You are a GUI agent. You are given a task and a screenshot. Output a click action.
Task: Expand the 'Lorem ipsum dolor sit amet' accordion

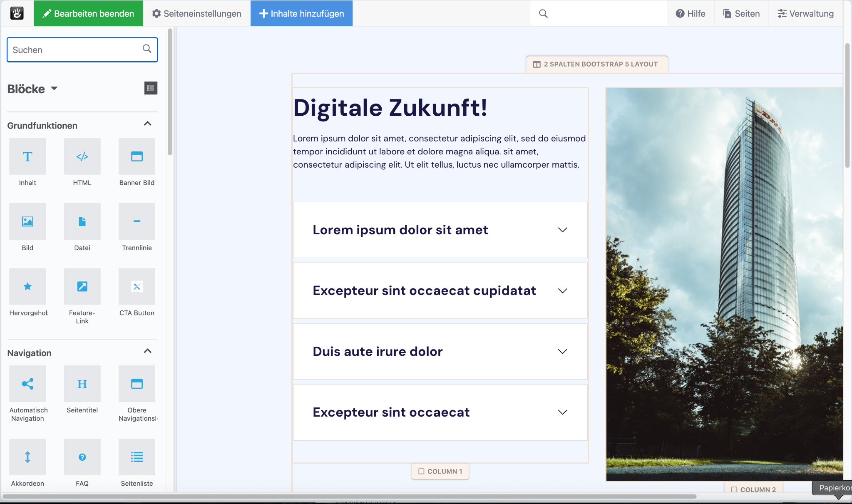click(440, 230)
